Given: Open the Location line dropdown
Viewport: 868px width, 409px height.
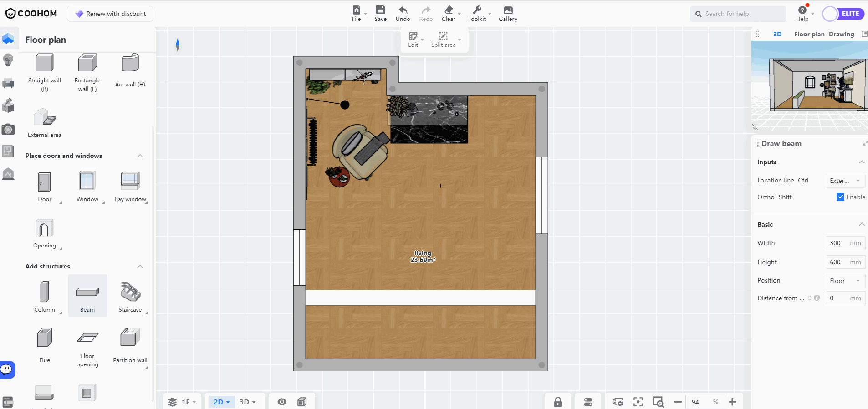Looking at the screenshot, I should (x=845, y=181).
